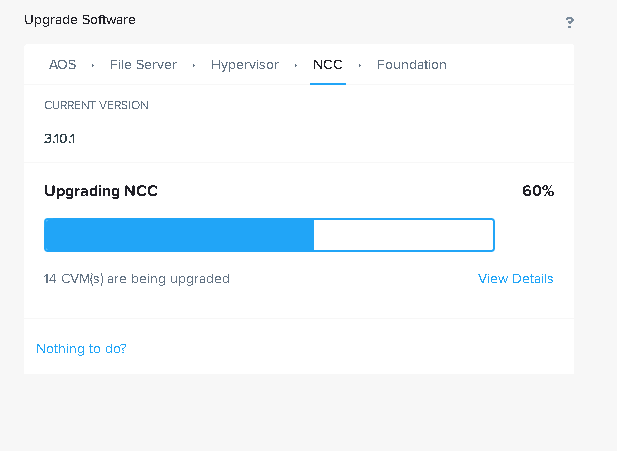The height and width of the screenshot is (451, 617).
Task: Click the empty white part of progress bar
Action: click(x=404, y=235)
